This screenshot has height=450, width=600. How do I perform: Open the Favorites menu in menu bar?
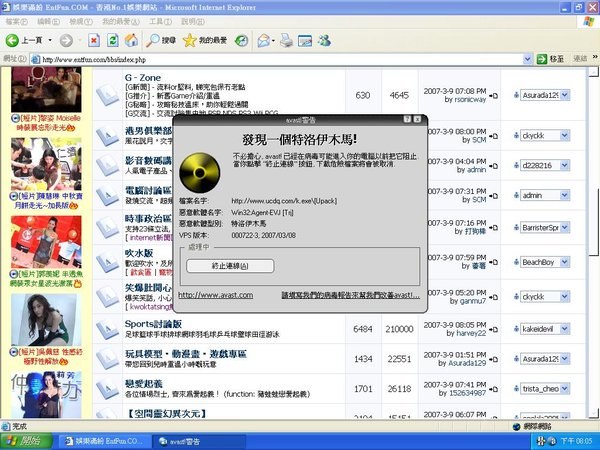[x=121, y=22]
